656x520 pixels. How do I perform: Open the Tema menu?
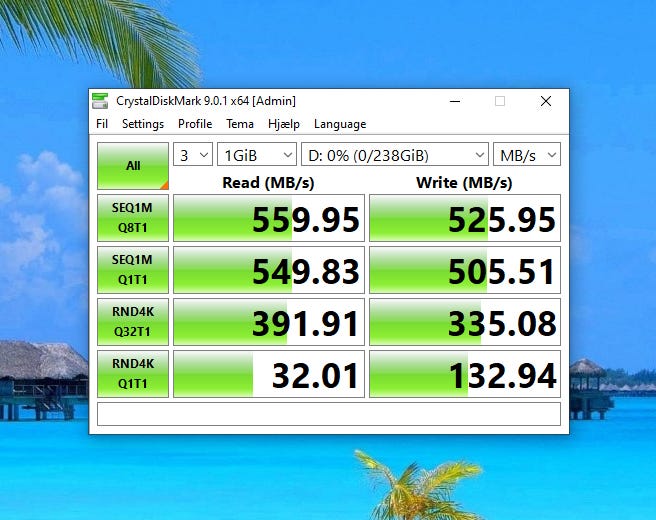(x=240, y=124)
